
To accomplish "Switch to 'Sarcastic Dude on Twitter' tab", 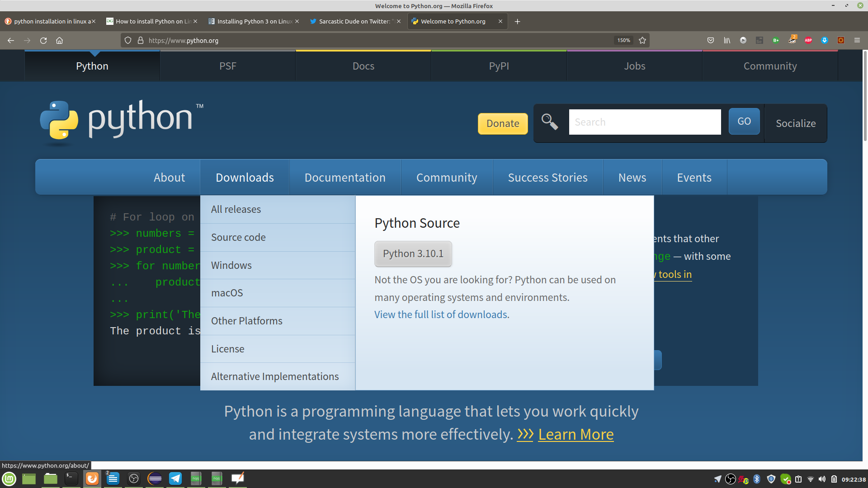I will click(x=355, y=21).
